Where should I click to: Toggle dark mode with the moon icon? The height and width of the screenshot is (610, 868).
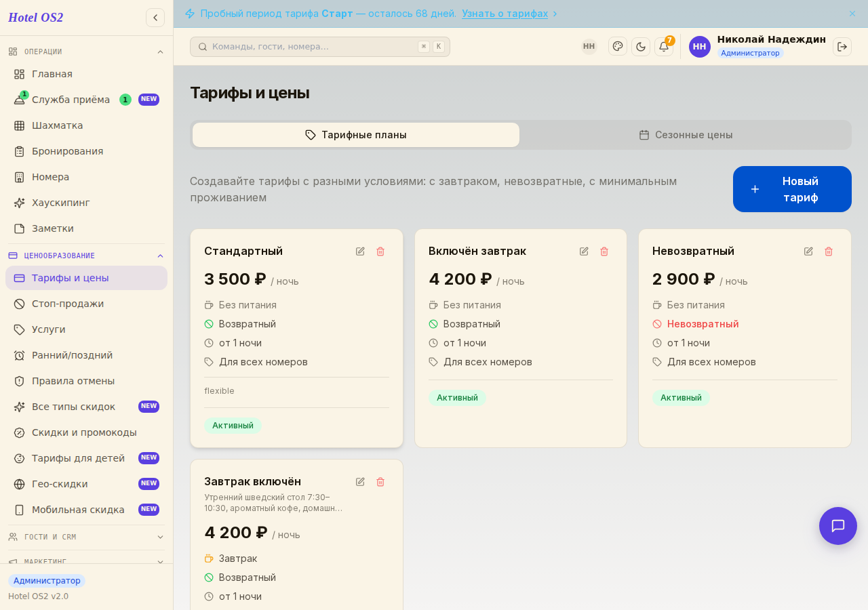[x=641, y=47]
